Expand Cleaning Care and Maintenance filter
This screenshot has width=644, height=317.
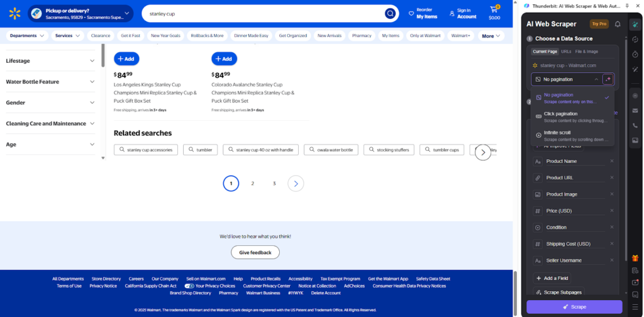[50, 124]
